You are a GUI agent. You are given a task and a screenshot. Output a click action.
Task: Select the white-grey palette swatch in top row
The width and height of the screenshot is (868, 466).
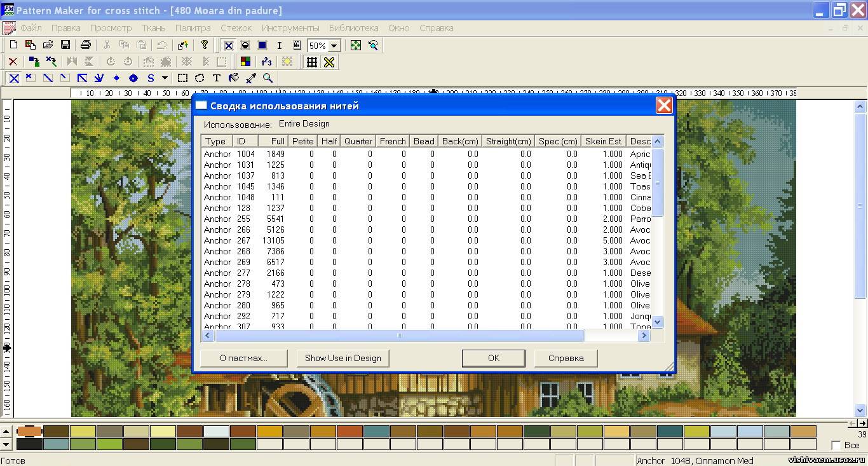[217, 431]
